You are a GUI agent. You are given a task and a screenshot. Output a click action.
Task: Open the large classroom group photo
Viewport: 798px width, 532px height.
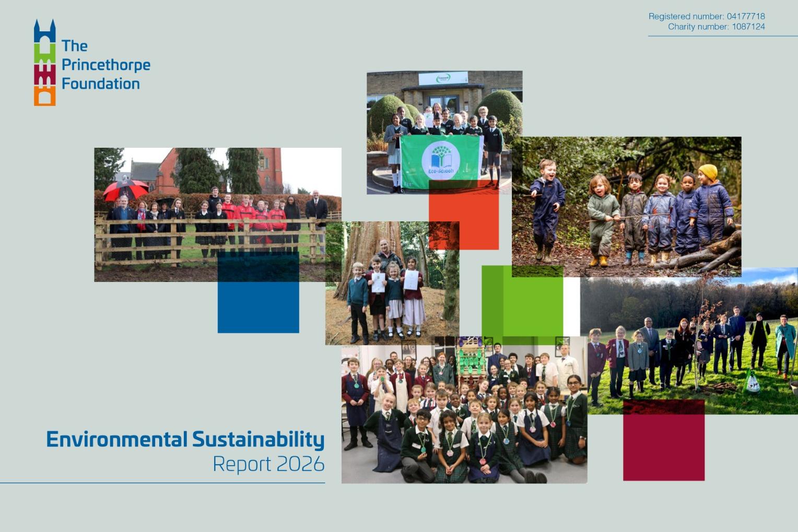click(464, 410)
